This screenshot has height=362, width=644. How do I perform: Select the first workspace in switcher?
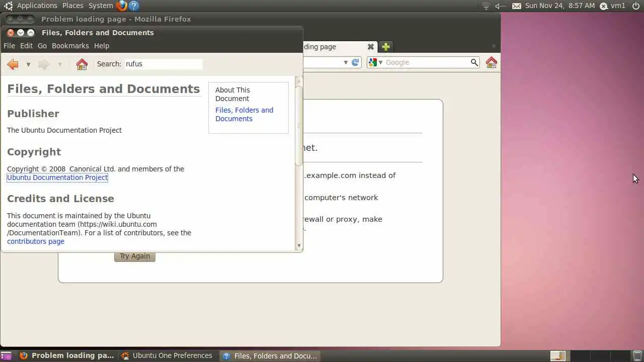point(557,356)
